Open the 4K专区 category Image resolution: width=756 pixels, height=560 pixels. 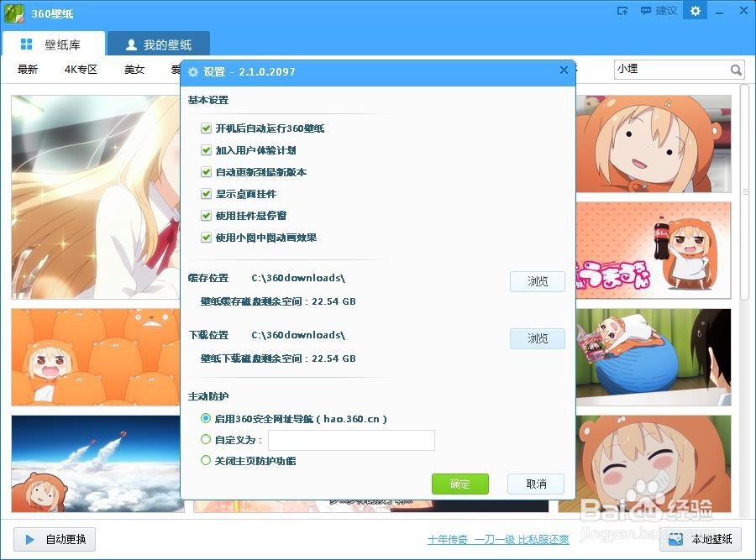click(81, 70)
